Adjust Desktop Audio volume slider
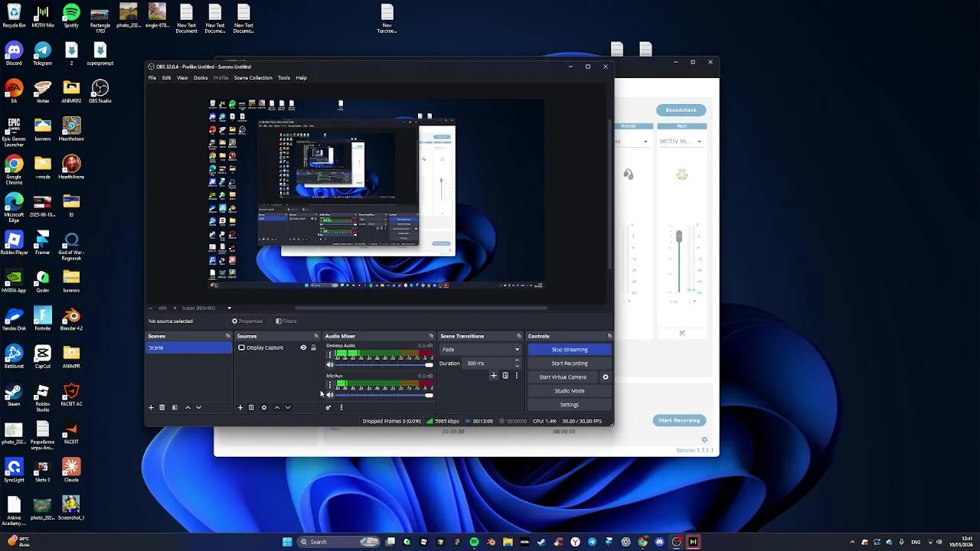Viewport: 980px width, 551px height. click(x=383, y=364)
